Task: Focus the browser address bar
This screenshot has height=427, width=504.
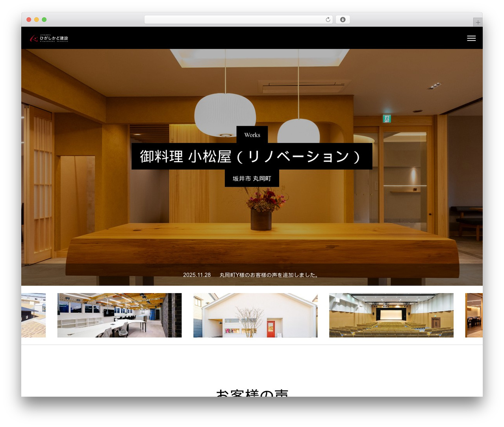Action: coord(238,20)
